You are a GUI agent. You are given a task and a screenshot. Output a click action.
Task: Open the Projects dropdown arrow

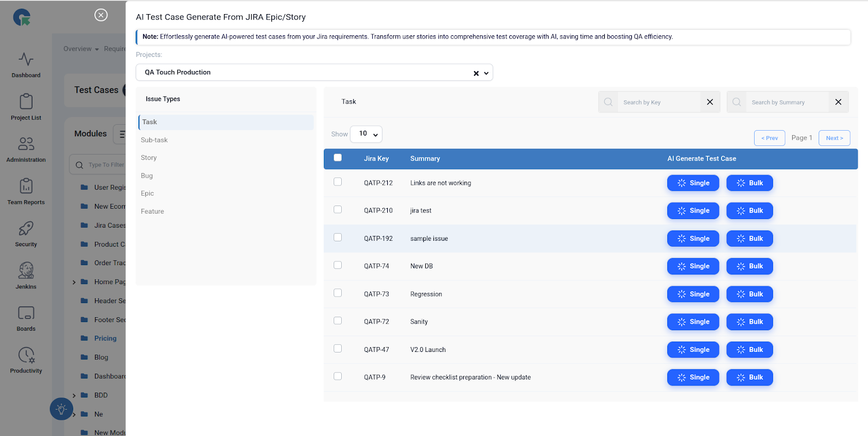486,73
